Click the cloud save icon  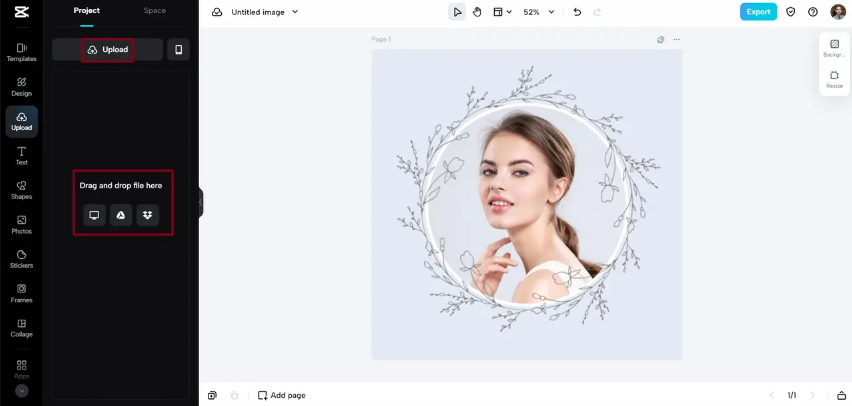[217, 12]
